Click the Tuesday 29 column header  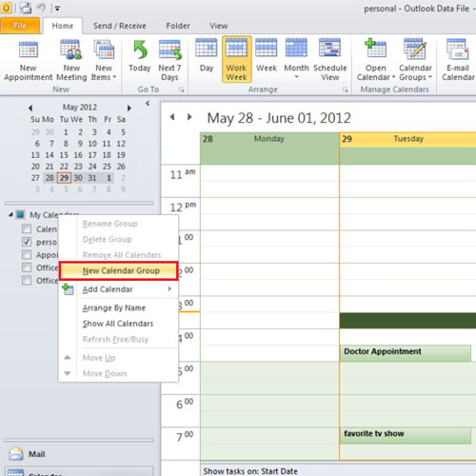coord(407,139)
